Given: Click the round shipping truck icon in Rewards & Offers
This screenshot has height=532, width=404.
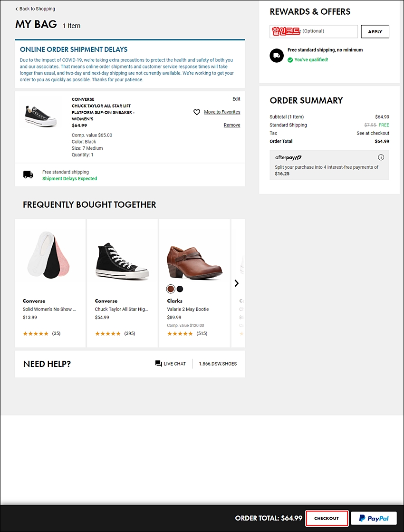Looking at the screenshot, I should coord(277,55).
